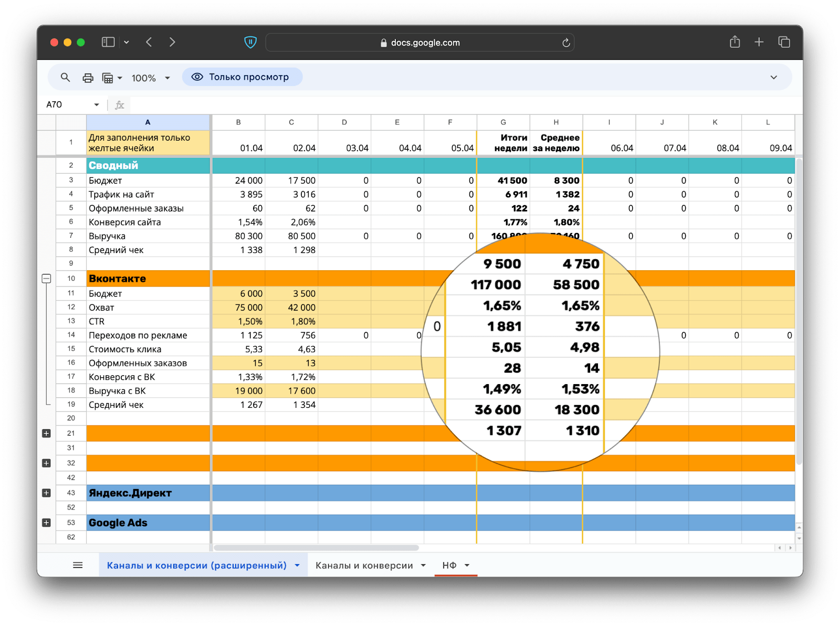Show tab overview icon in Safari
Viewport: 840px width, 626px height.
tap(784, 43)
